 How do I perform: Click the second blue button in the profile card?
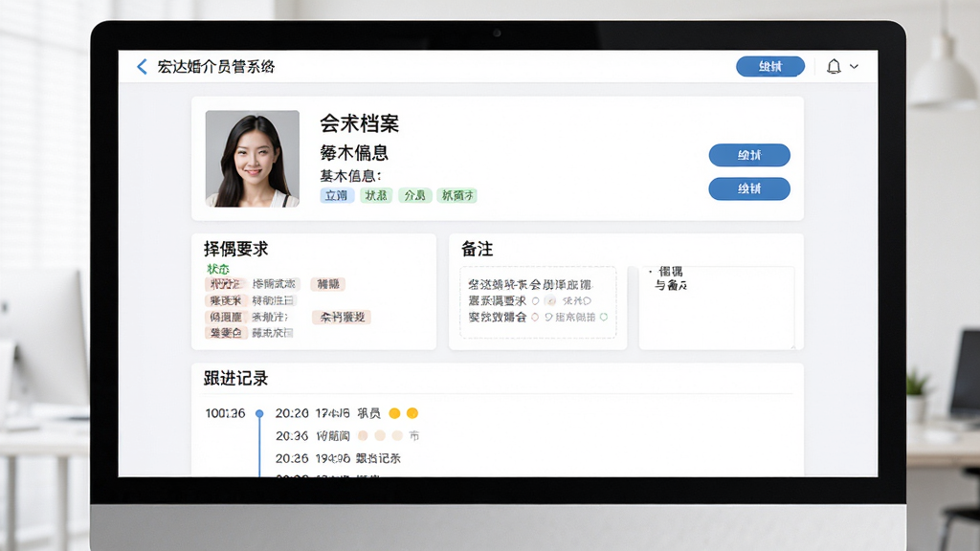point(749,188)
